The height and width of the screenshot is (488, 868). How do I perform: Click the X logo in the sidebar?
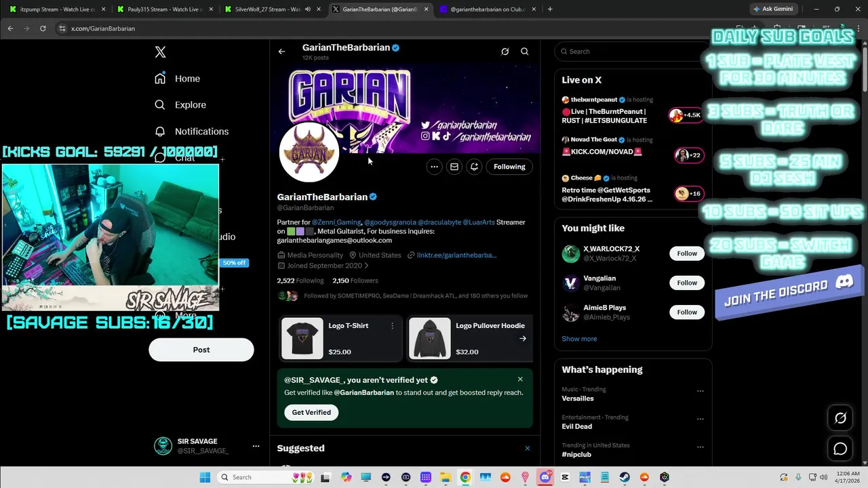[x=160, y=52]
